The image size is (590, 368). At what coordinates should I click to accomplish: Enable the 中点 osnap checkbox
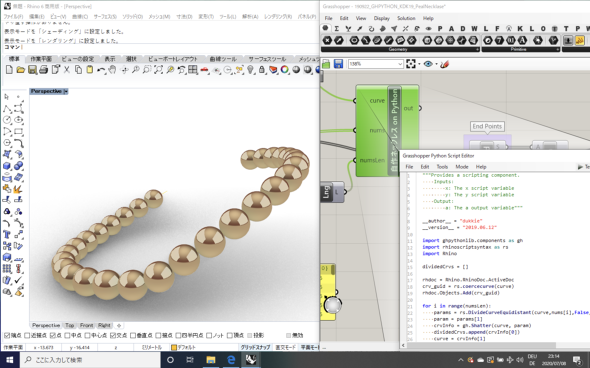[x=67, y=335]
